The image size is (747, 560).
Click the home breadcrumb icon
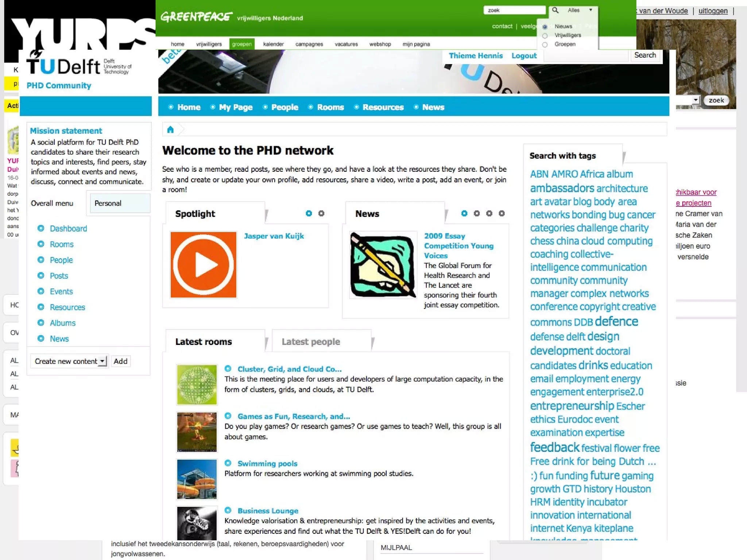(x=170, y=130)
